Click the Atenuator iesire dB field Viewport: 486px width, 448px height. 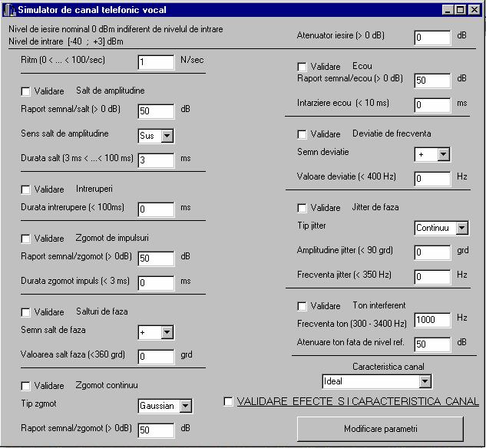432,38
